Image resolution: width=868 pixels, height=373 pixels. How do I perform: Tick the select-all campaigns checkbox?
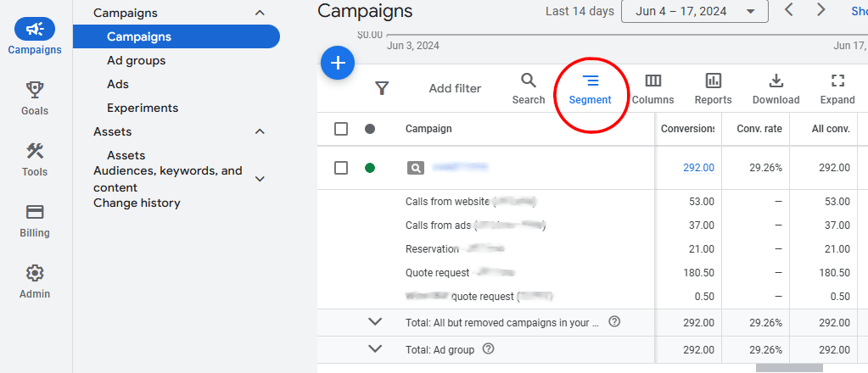(x=341, y=129)
